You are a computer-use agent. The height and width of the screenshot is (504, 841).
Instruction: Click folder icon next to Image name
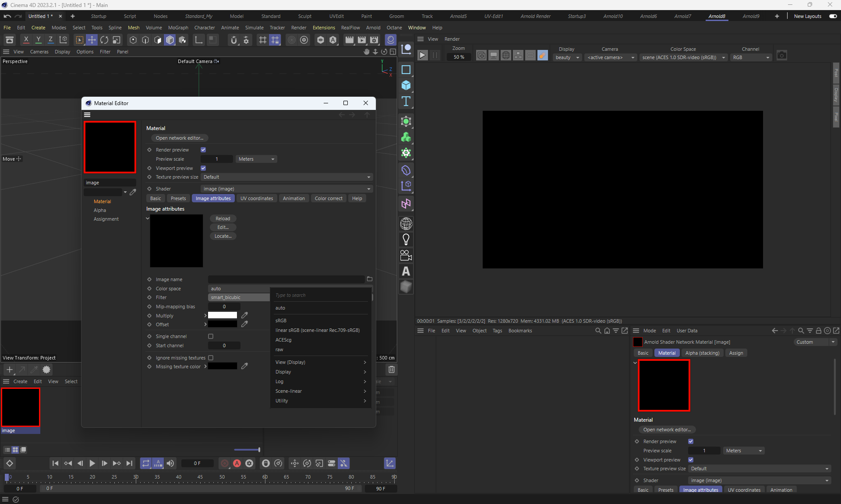tap(369, 279)
